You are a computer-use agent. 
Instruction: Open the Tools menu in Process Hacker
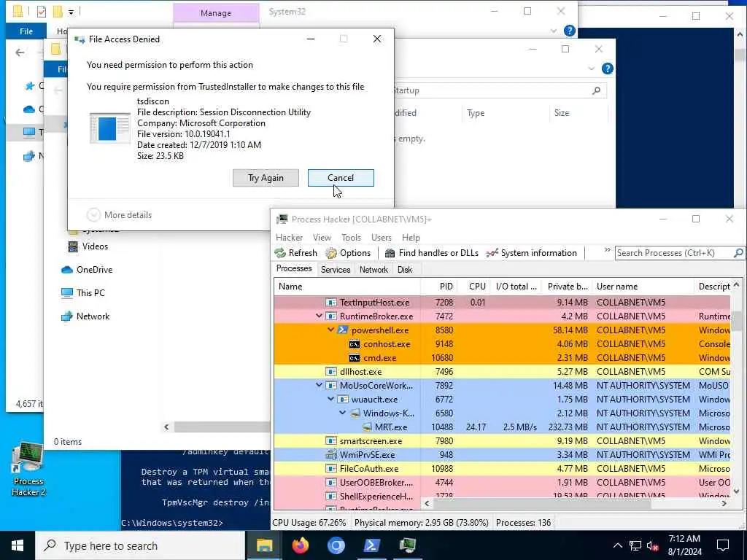coord(351,237)
